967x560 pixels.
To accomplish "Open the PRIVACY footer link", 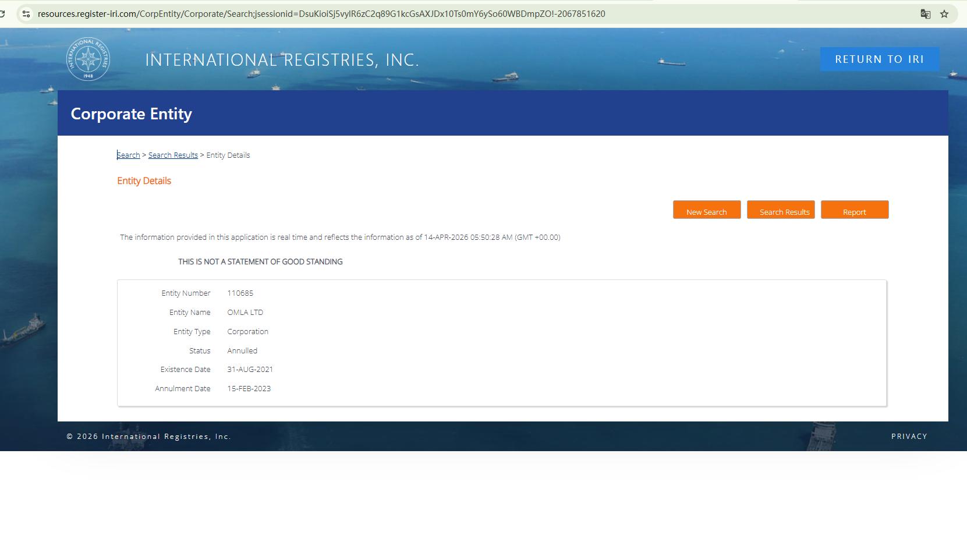I will (x=909, y=436).
